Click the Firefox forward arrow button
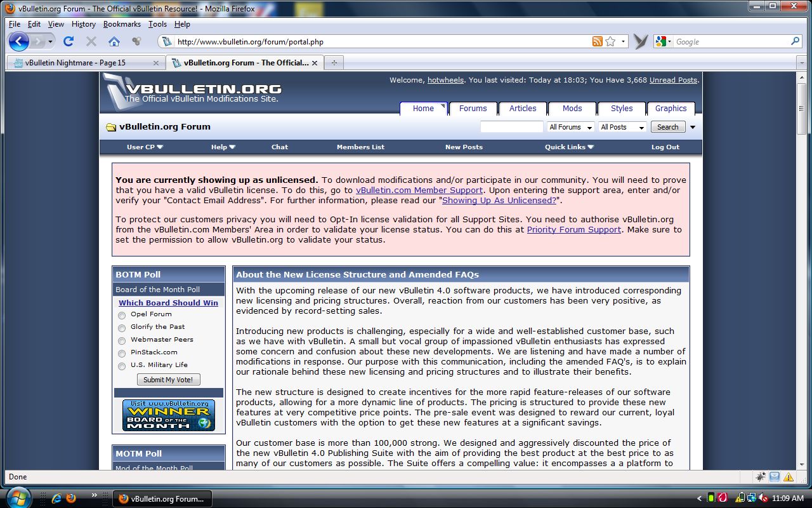Image resolution: width=812 pixels, height=508 pixels. [x=39, y=41]
